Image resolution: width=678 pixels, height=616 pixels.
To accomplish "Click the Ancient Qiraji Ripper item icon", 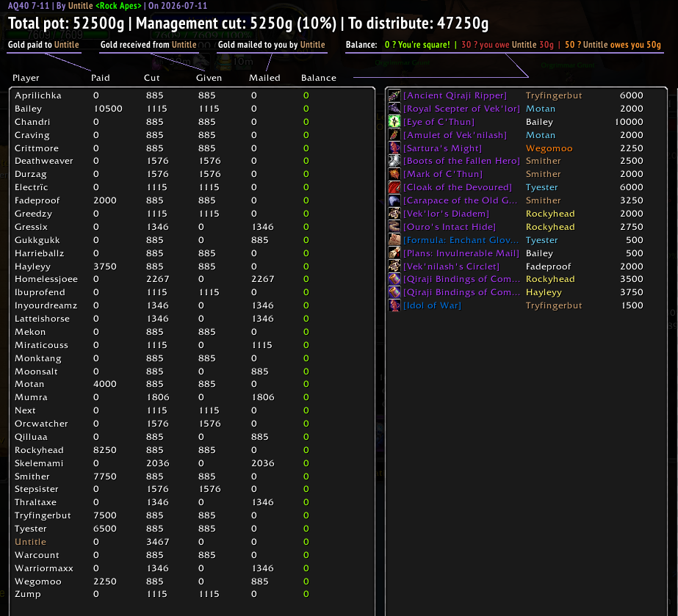I will [x=394, y=95].
